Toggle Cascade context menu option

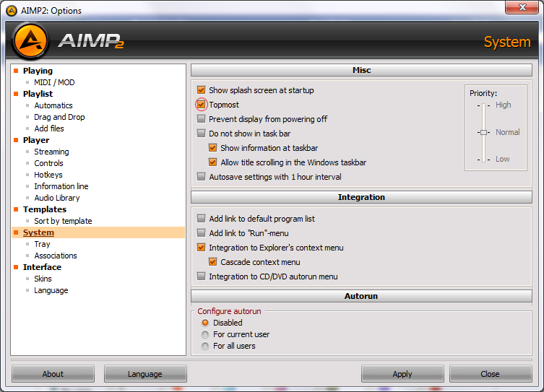tap(212, 261)
